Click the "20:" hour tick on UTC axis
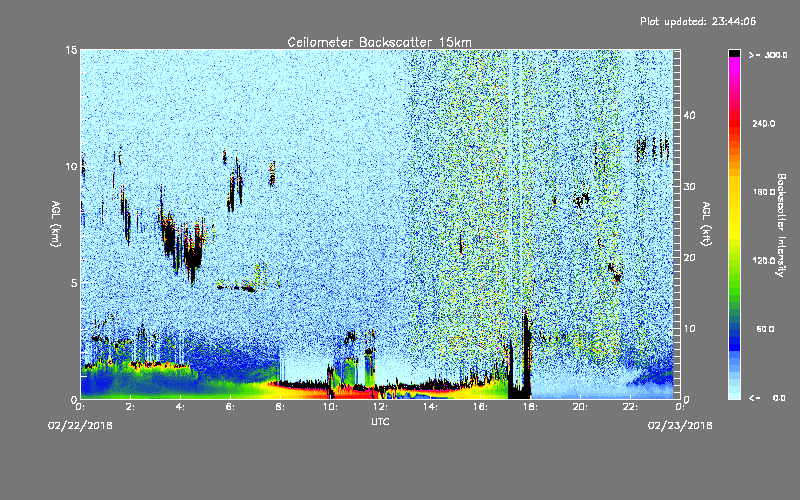Image resolution: width=800 pixels, height=500 pixels. (x=580, y=407)
